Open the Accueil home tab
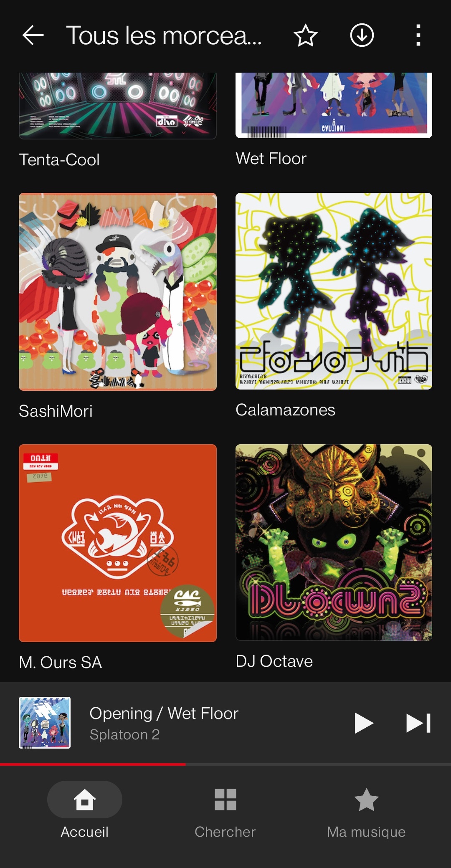Viewport: 451px width, 868px height. (85, 810)
